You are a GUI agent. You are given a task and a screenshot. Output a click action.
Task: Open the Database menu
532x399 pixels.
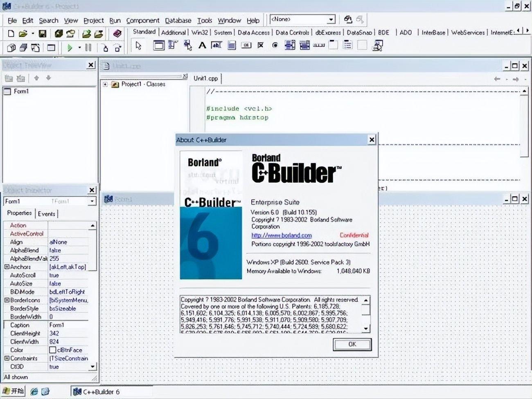click(178, 20)
